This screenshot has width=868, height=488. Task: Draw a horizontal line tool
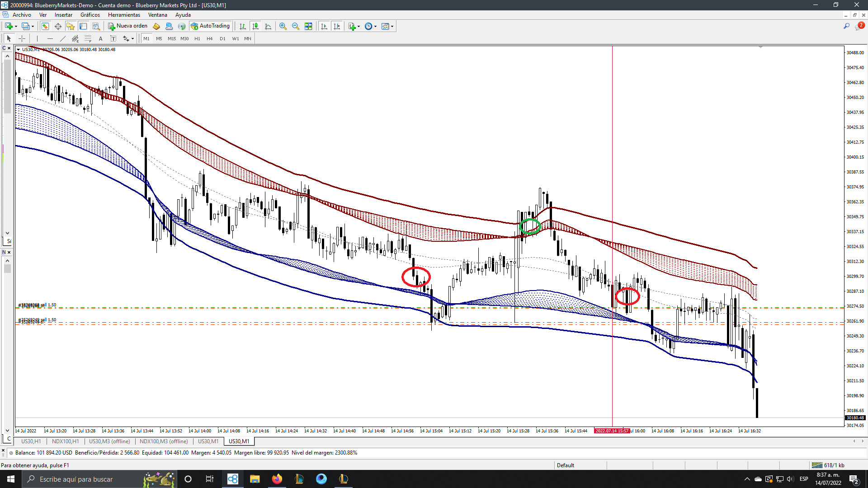(x=50, y=39)
